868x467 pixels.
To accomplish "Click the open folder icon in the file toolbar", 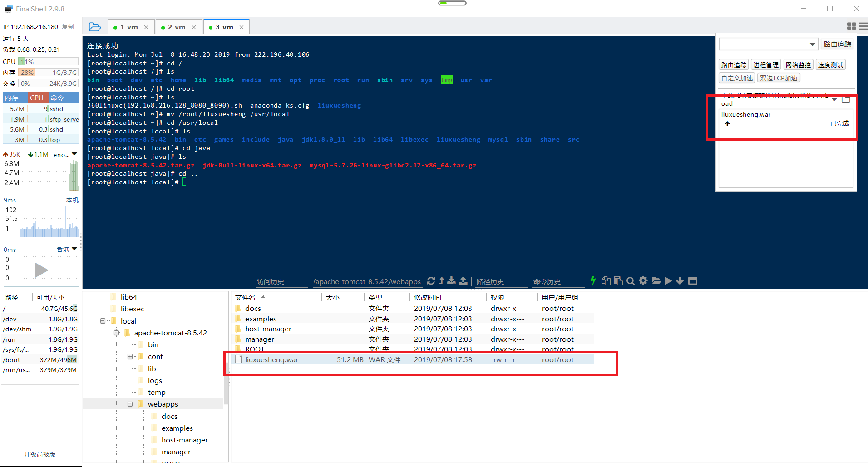I will (656, 280).
